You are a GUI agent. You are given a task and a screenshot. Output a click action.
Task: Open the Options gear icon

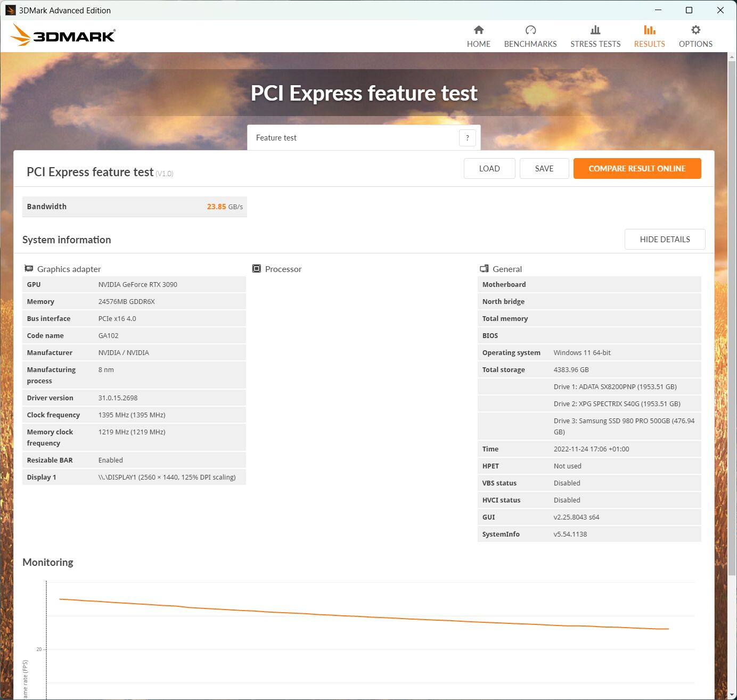pos(695,30)
